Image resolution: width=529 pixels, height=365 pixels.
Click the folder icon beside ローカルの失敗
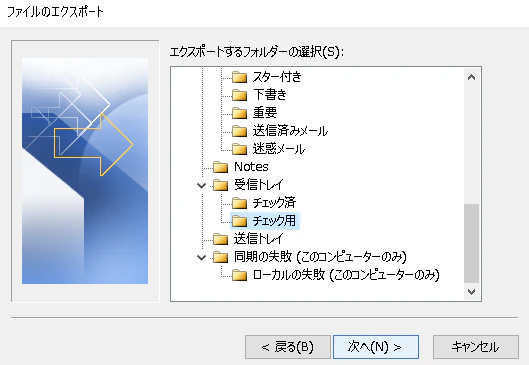pyautogui.click(x=240, y=275)
